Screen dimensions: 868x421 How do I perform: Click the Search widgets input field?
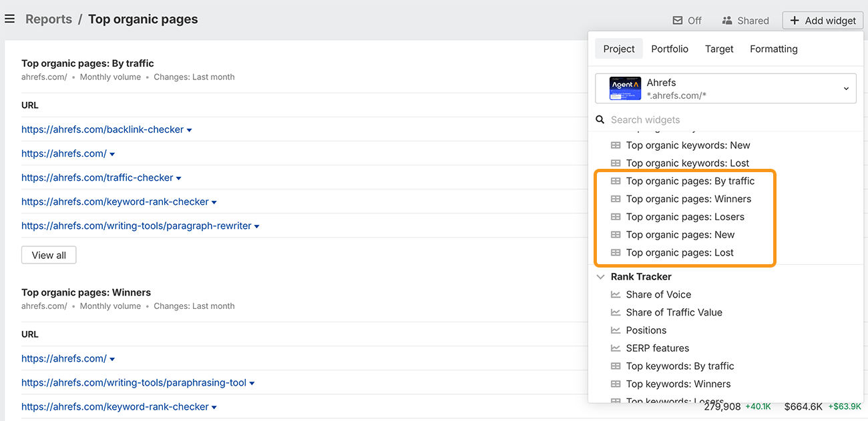[x=726, y=119]
